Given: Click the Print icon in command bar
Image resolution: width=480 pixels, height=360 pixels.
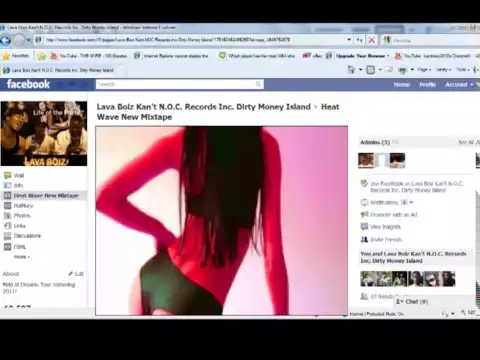Looking at the screenshot, I should click(403, 70).
